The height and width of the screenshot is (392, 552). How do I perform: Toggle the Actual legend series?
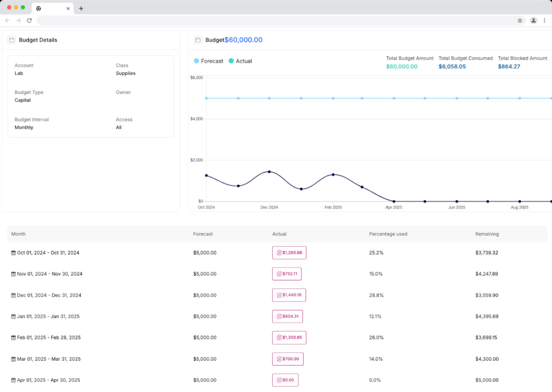pos(240,61)
